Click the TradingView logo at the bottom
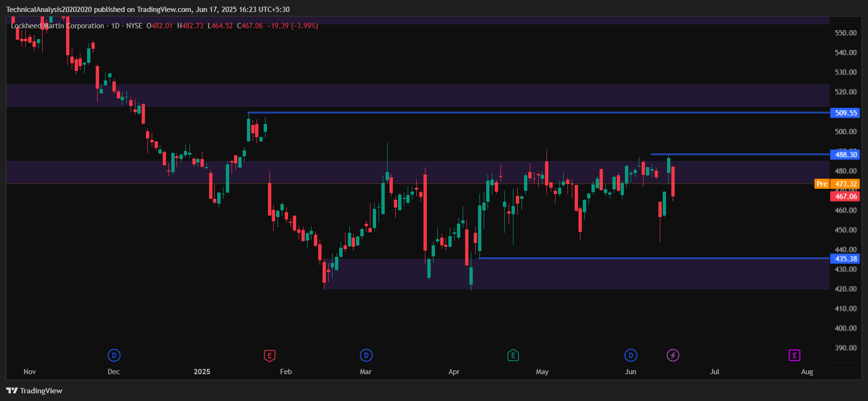This screenshot has height=401, width=868. point(34,390)
